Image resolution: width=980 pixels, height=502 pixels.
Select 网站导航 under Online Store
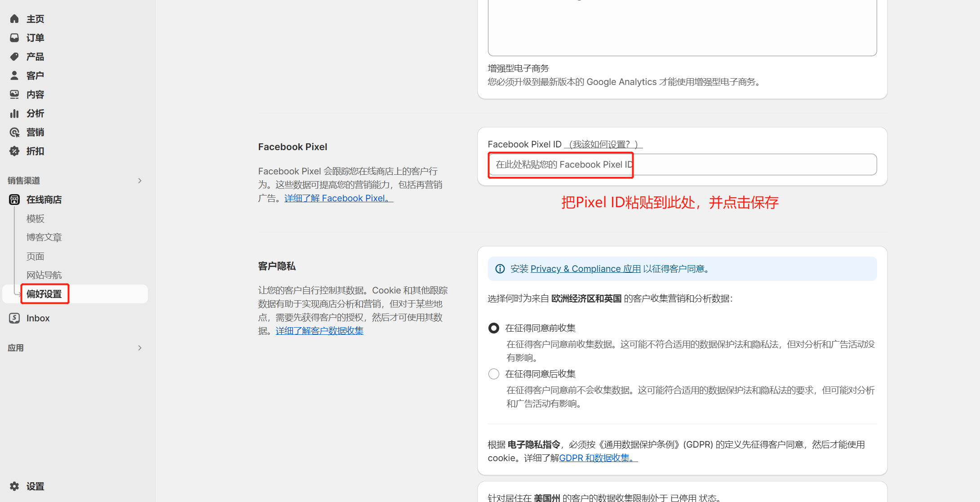tap(44, 275)
